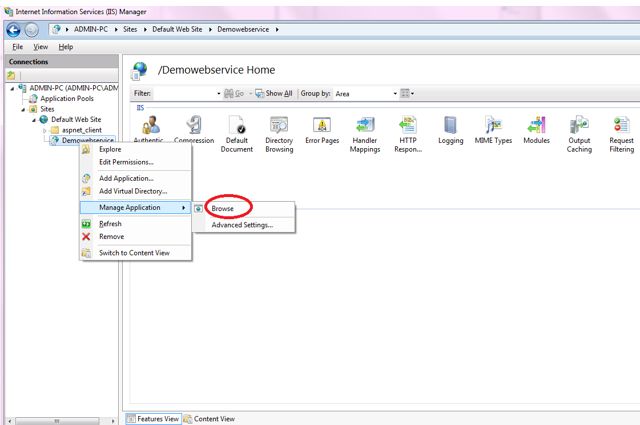This screenshot has height=425, width=640.
Task: Open the Handler Mappings feature
Action: coord(365,134)
